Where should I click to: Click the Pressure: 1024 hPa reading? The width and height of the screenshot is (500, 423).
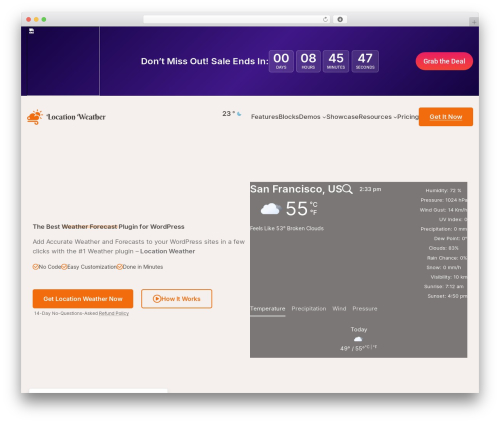point(444,200)
